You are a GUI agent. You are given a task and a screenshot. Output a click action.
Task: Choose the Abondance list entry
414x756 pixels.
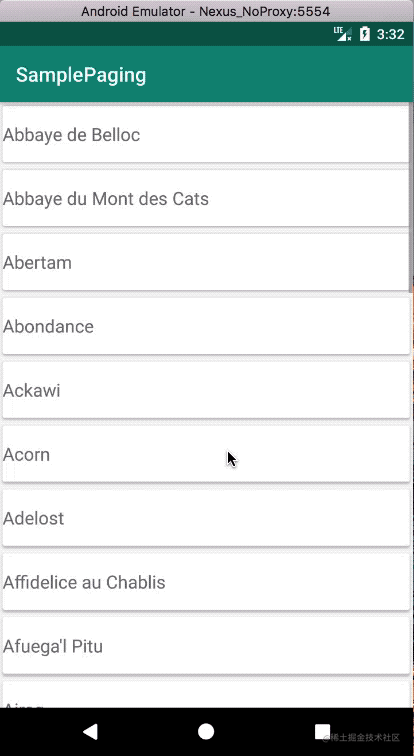[206, 326]
